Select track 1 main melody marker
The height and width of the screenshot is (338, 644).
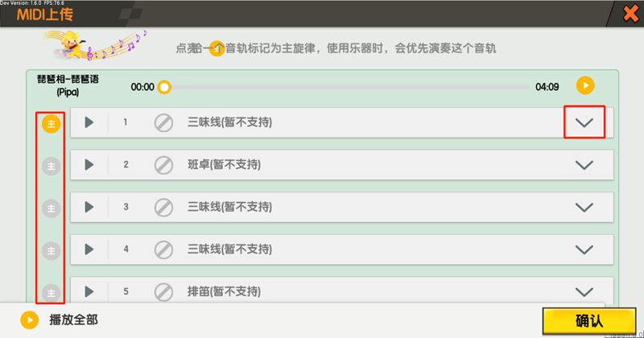(x=52, y=124)
